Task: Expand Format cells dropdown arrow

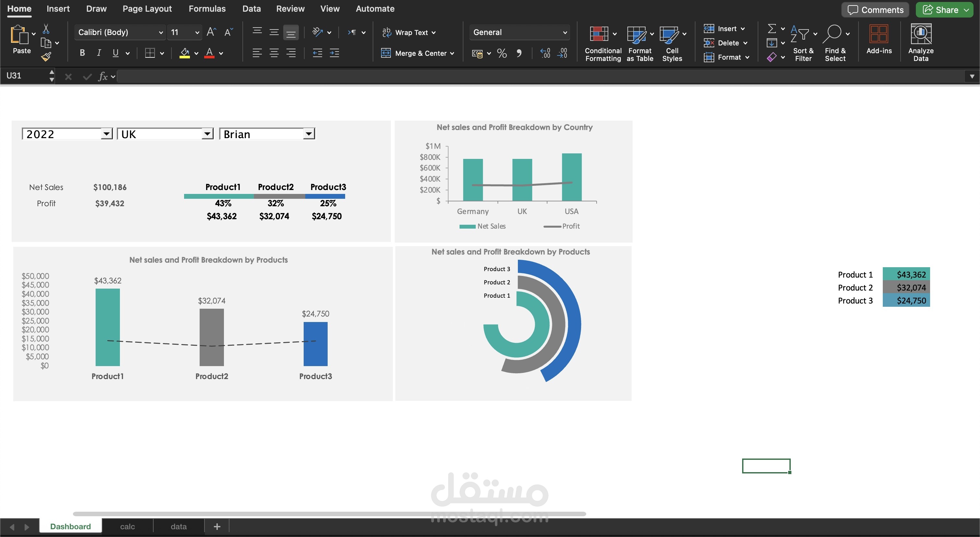Action: point(747,57)
